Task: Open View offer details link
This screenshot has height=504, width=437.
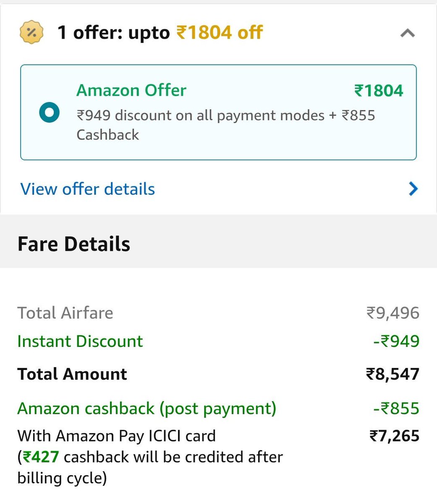Action: pyautogui.click(x=88, y=189)
